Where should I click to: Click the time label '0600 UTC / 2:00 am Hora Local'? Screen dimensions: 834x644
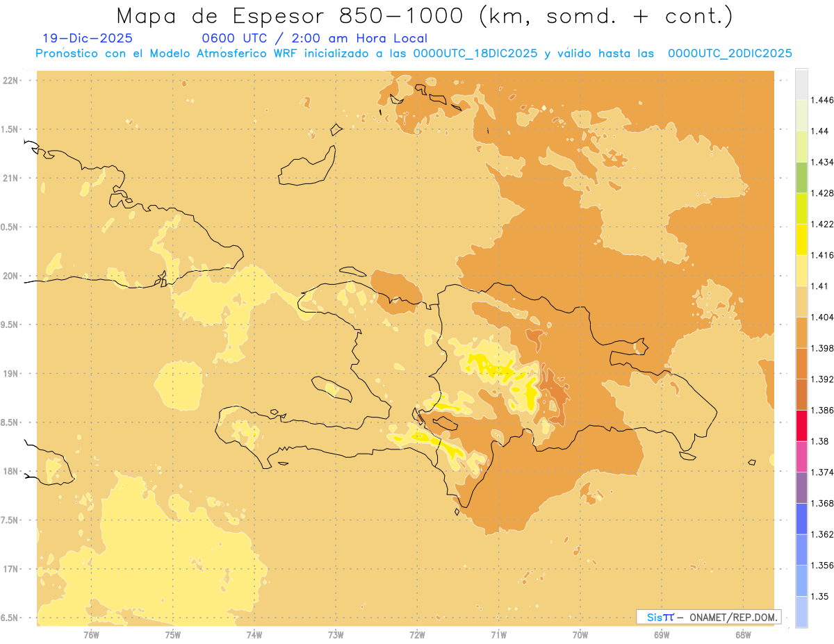[314, 38]
